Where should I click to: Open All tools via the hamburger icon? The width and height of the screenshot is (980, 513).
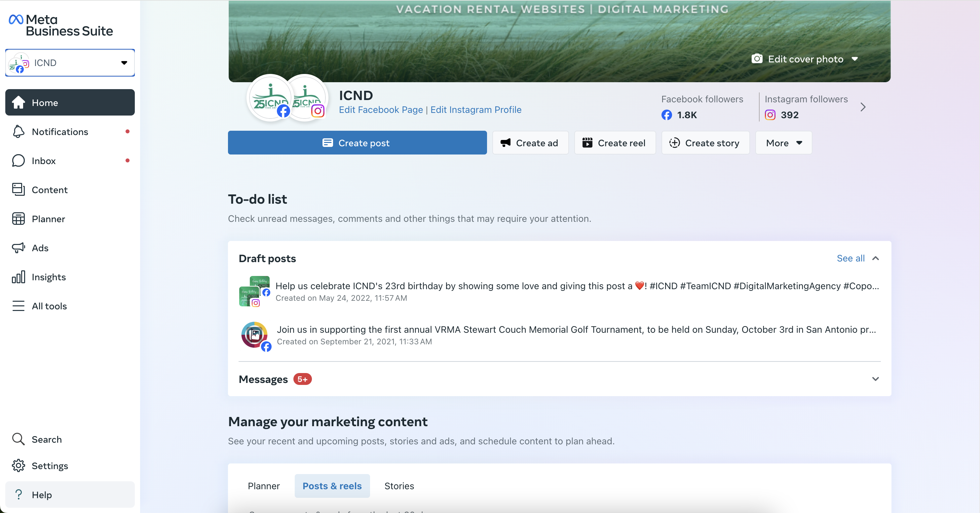18,306
